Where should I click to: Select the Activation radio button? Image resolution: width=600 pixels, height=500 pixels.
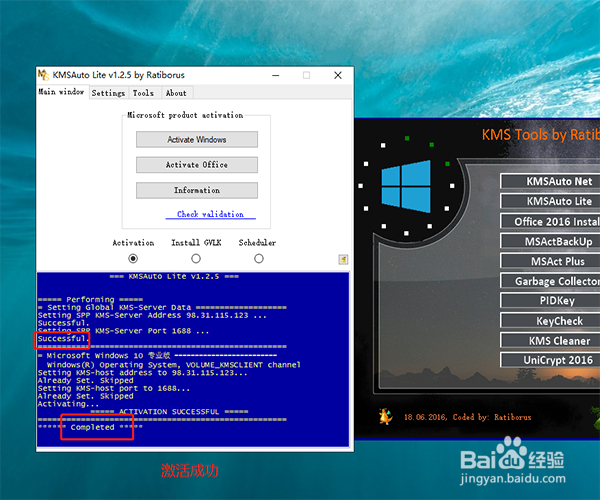(133, 259)
